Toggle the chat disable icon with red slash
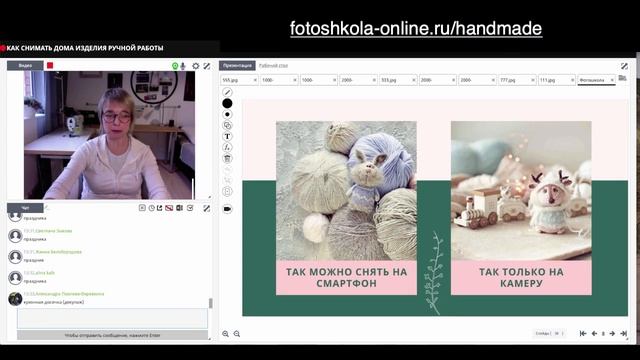The width and height of the screenshot is (640, 360). (169, 208)
